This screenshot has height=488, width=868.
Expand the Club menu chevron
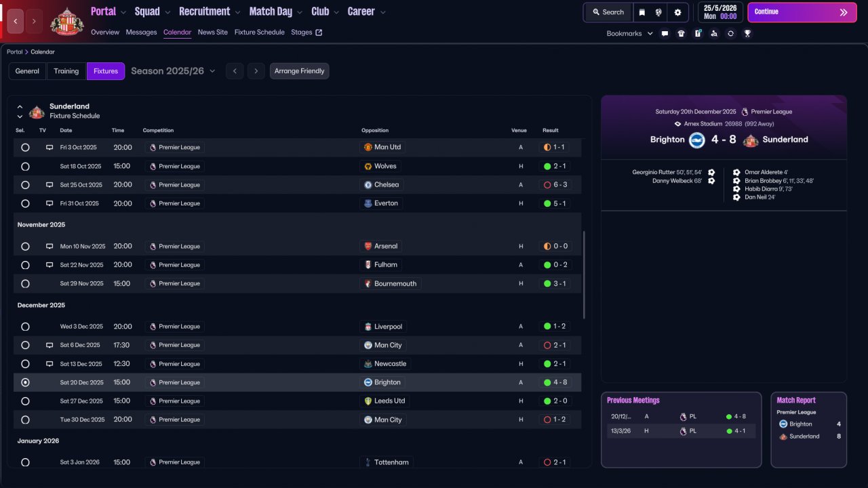coord(336,12)
